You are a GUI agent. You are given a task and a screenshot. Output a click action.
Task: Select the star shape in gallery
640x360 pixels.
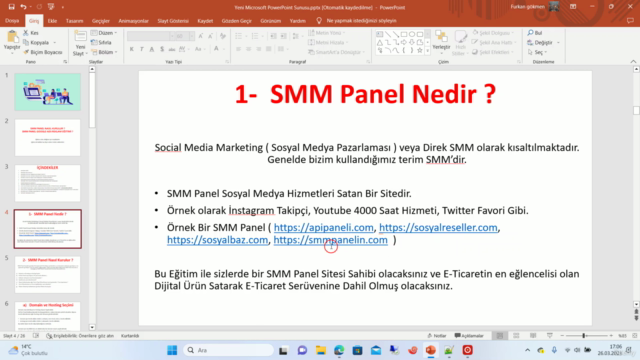click(420, 50)
